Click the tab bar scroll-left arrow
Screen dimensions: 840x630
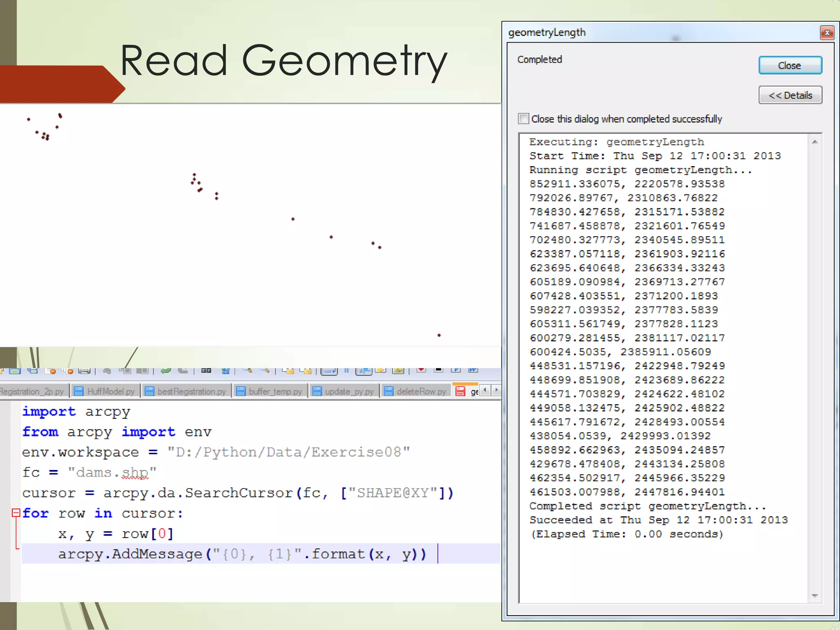click(486, 390)
